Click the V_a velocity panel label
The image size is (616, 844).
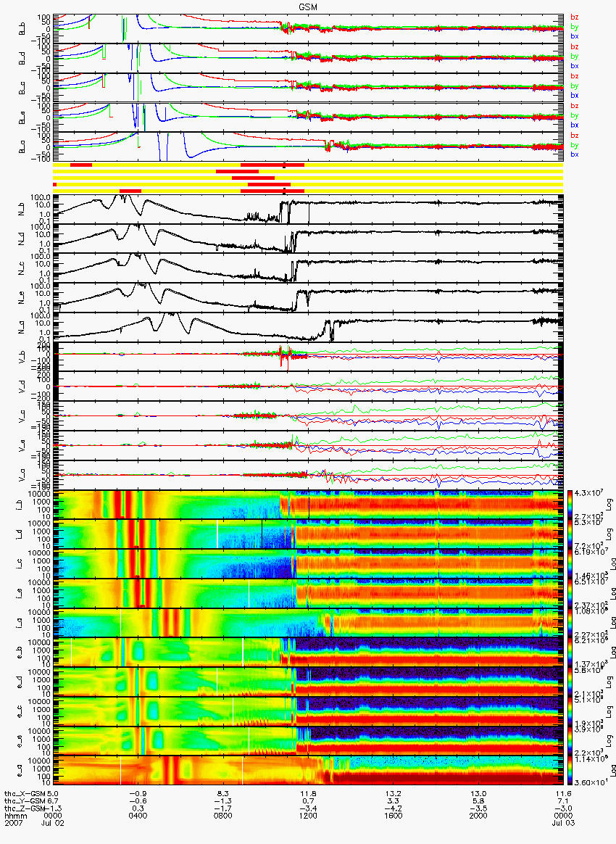(x=22, y=475)
